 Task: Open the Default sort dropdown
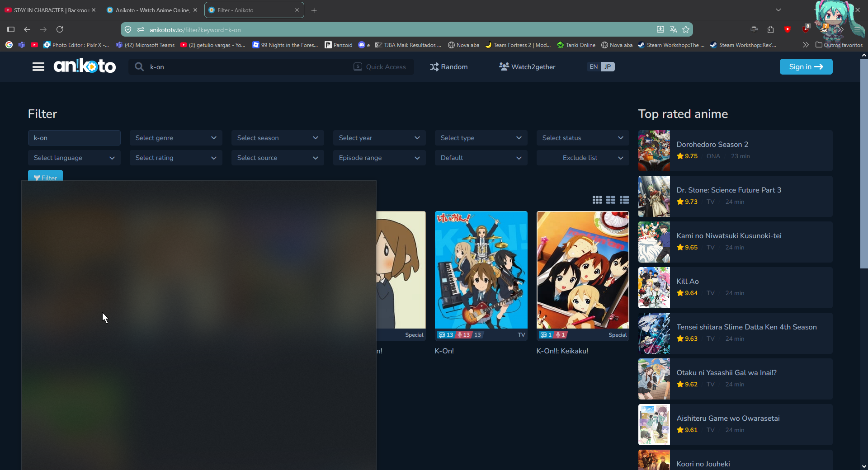point(481,158)
